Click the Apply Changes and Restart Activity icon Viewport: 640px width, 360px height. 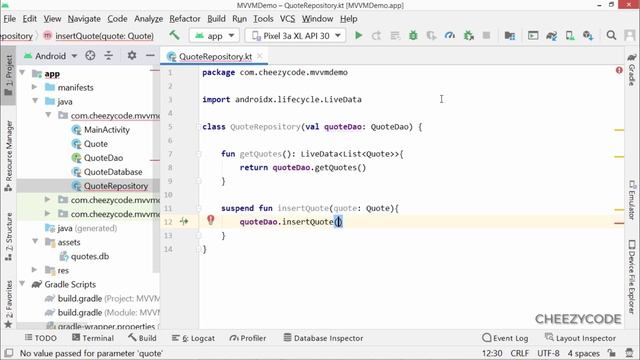[376, 36]
